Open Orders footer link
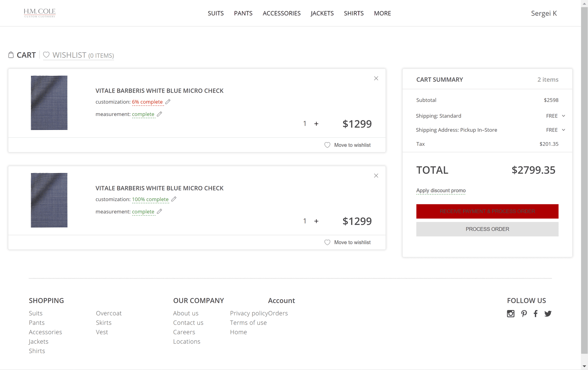Viewport: 588px width, 370px height. [278, 313]
